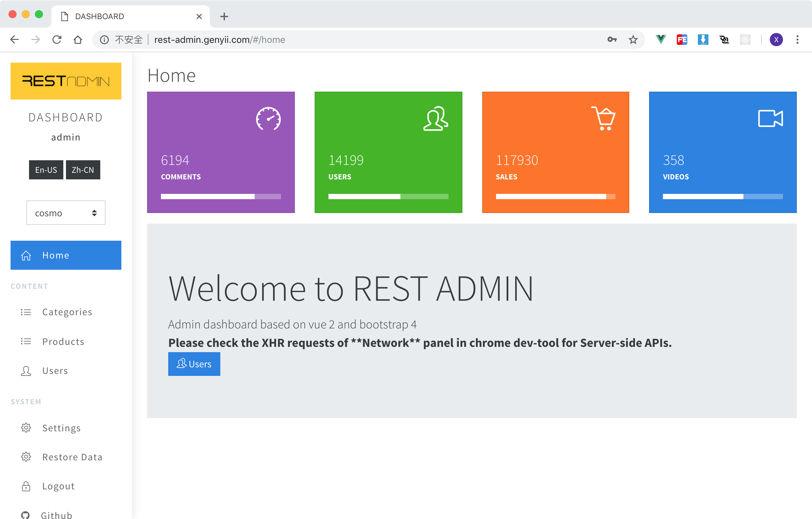Open the Categories menu item
812x519 pixels.
tap(67, 312)
